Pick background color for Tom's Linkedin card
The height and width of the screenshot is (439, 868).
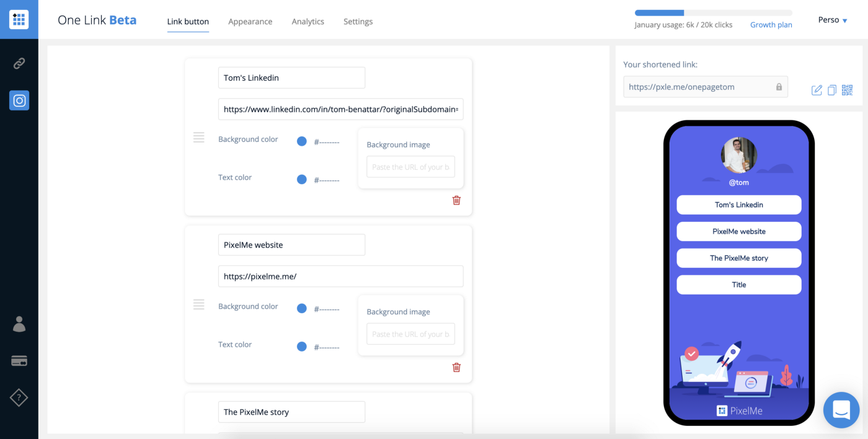tap(301, 141)
